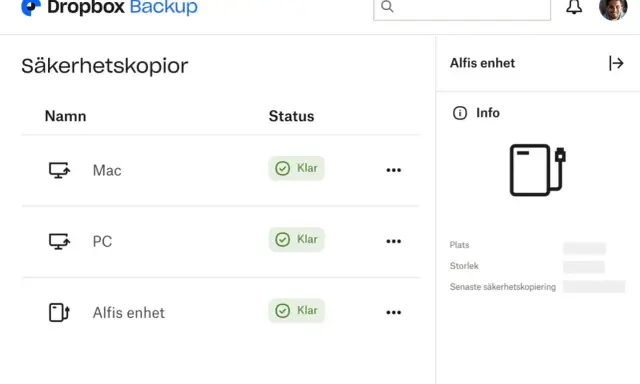
Task: Click the Klar status badge for PC
Action: click(x=296, y=239)
